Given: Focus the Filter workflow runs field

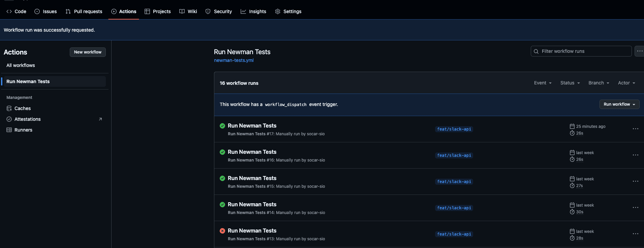Looking at the screenshot, I should click(581, 51).
